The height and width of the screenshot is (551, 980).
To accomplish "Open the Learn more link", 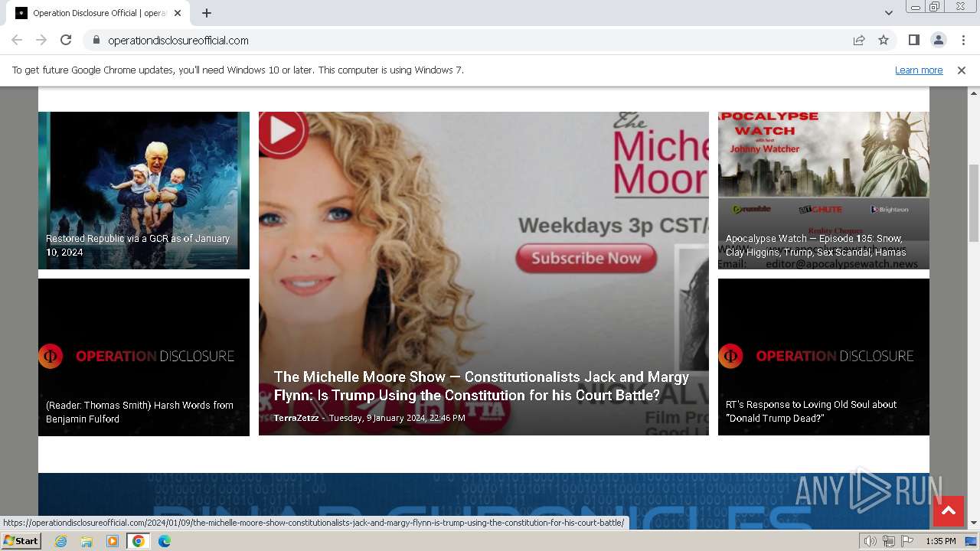I will (919, 70).
